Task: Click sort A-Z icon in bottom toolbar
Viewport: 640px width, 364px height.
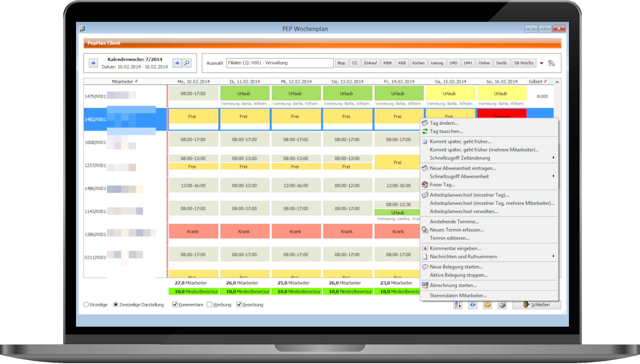Action: [x=458, y=305]
